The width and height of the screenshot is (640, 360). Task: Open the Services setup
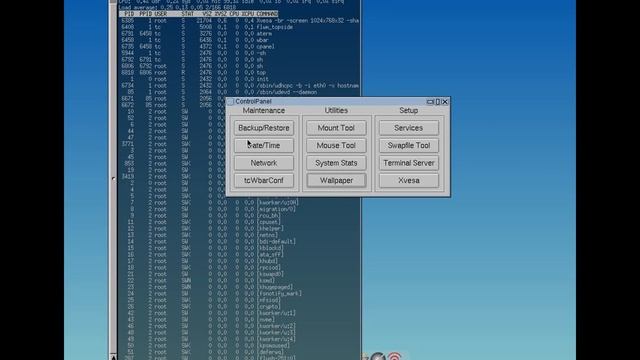(409, 128)
